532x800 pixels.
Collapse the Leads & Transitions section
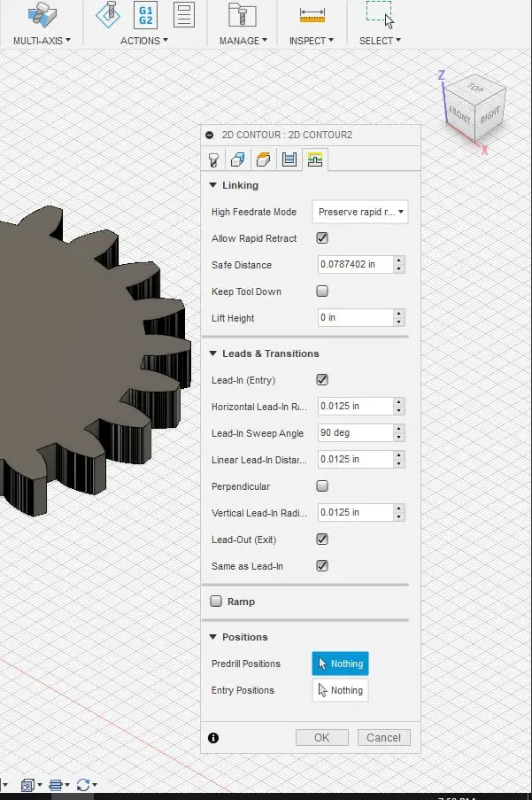213,353
